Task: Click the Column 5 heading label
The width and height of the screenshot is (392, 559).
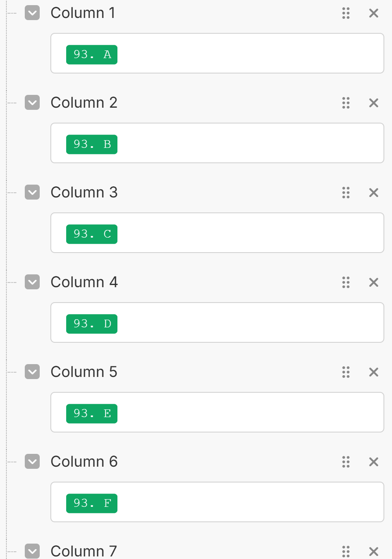Action: pos(84,372)
